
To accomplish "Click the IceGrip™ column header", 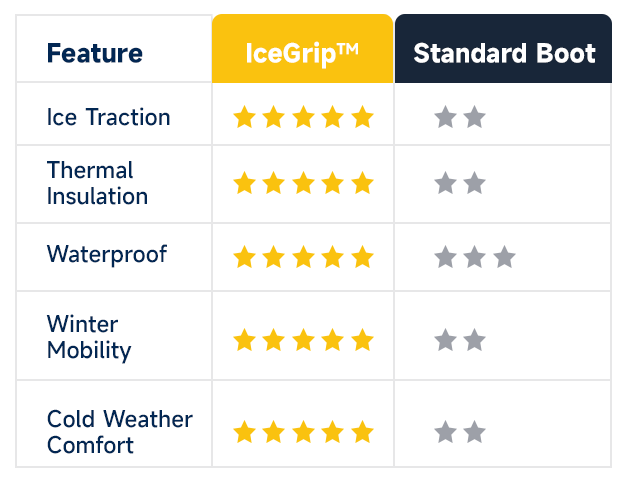I will [x=302, y=48].
